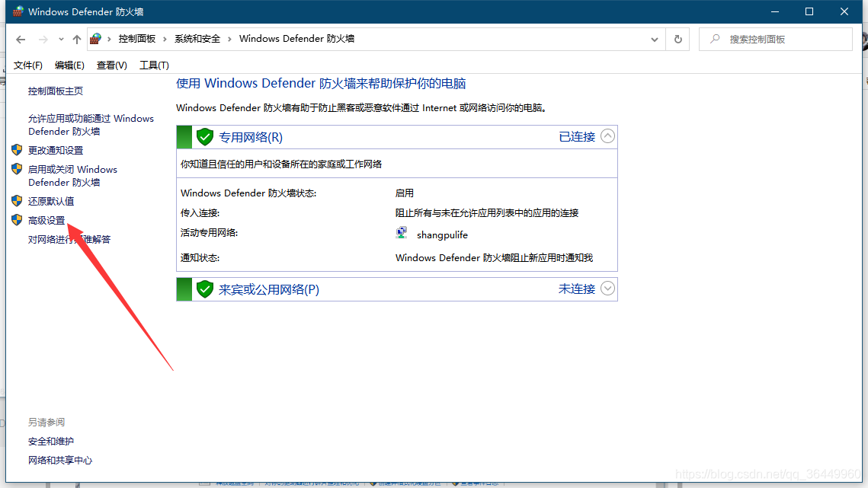
Task: Close the Windows Defender 防火墙 window
Action: (844, 11)
